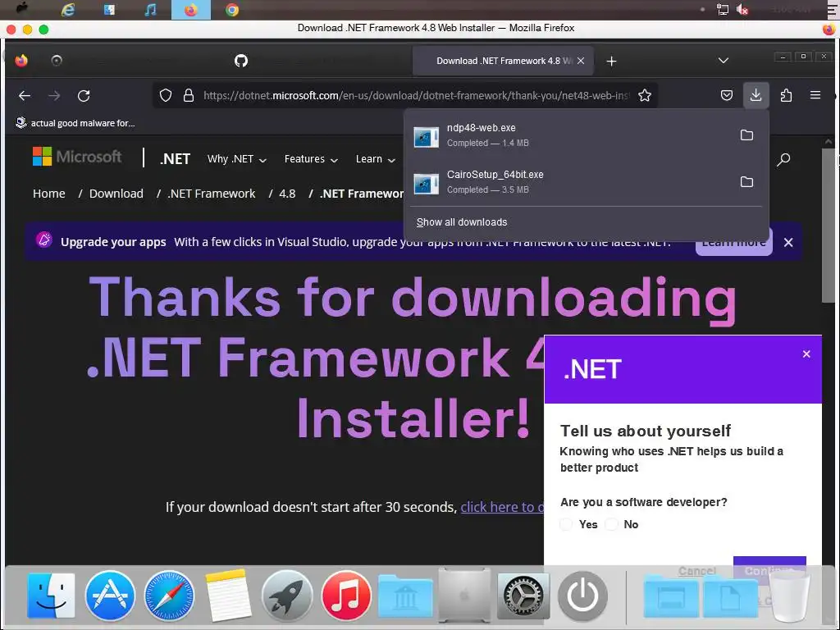Image resolution: width=840 pixels, height=630 pixels.
Task: Expand the Features menu
Action: point(311,159)
